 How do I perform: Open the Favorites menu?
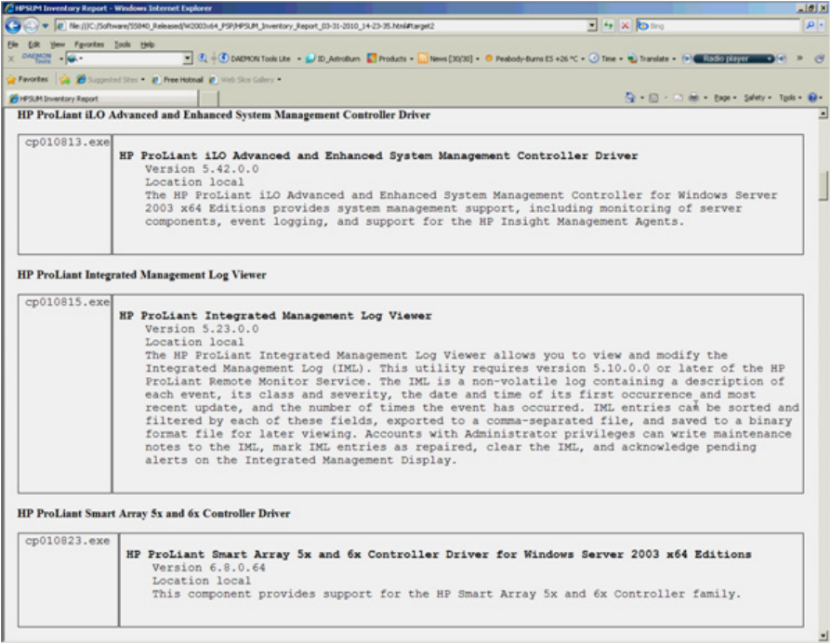92,44
